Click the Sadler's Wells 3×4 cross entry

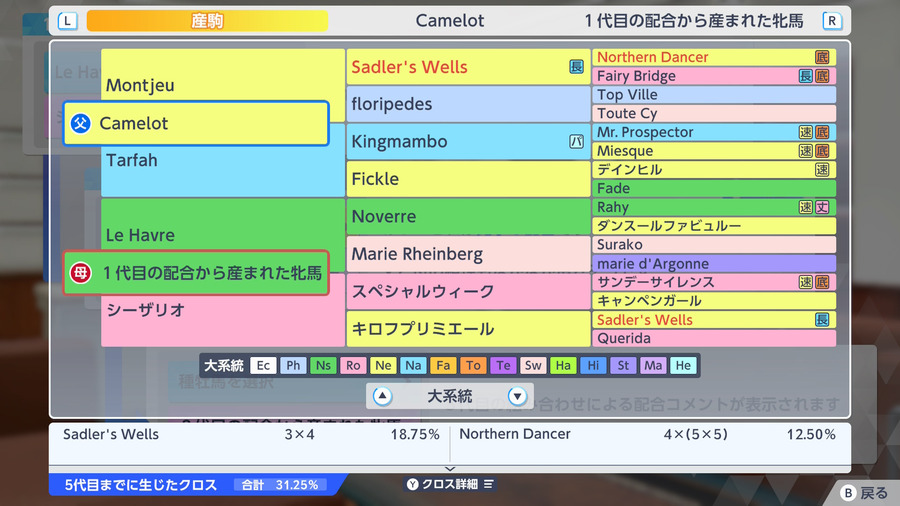click(251, 434)
